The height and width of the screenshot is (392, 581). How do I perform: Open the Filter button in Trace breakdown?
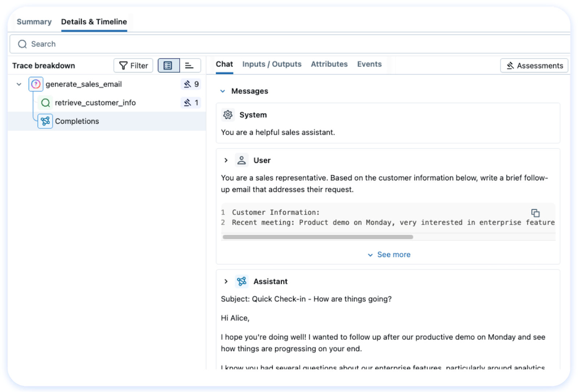click(x=133, y=66)
